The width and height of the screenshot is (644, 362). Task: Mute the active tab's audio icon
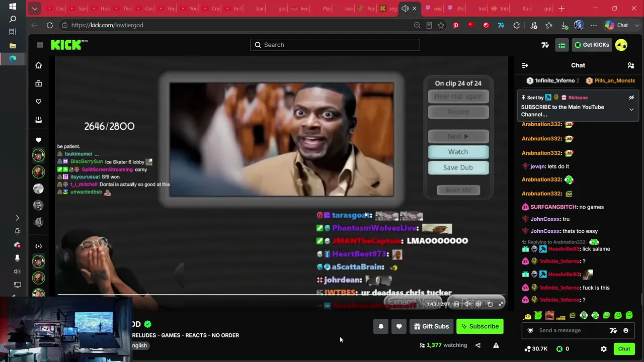[405, 9]
